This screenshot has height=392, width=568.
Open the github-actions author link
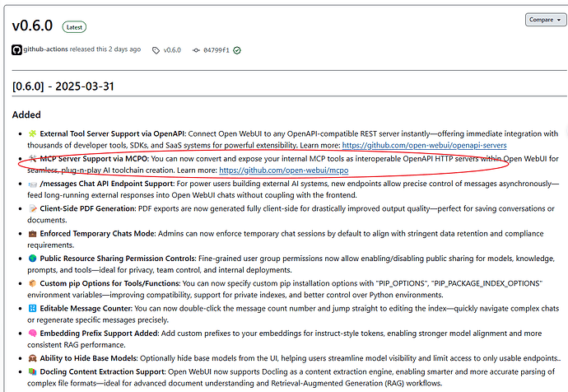45,49
